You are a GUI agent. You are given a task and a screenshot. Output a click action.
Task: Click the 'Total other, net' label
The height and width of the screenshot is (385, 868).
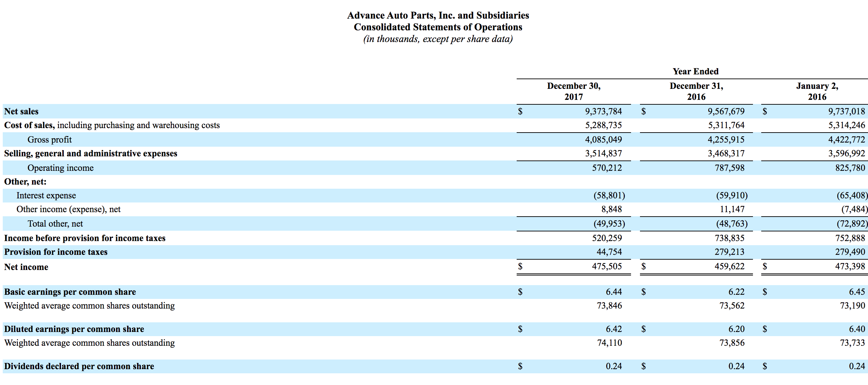coord(55,224)
